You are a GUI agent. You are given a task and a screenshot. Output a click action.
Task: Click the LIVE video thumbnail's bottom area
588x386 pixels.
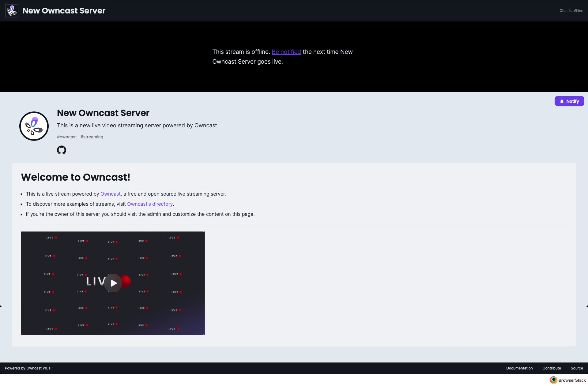click(113, 324)
